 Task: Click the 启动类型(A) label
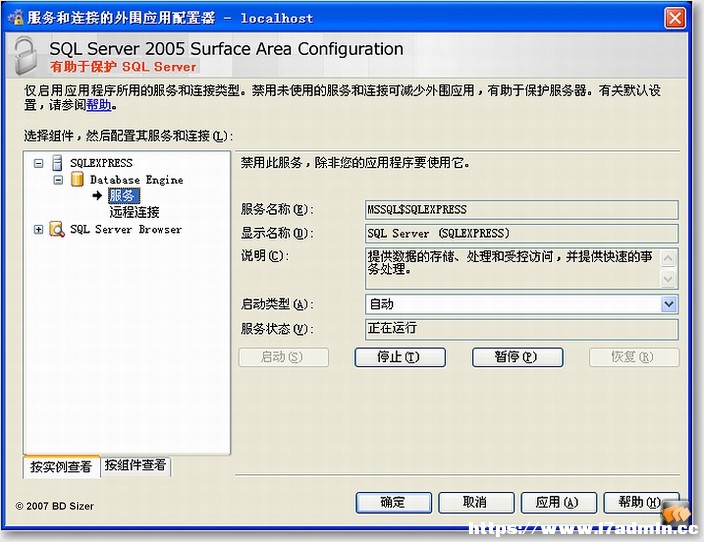click(277, 304)
